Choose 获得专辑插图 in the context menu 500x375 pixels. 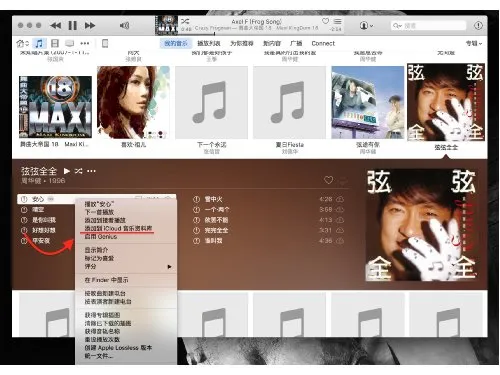point(102,315)
